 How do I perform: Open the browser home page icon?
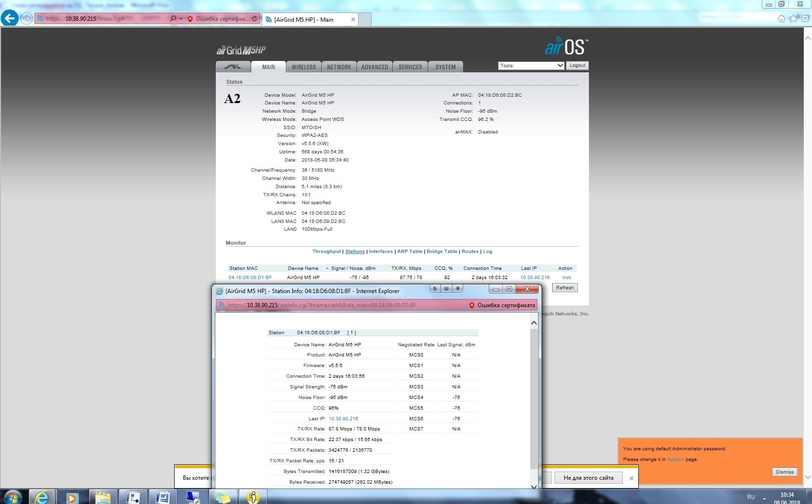pyautogui.click(x=781, y=18)
